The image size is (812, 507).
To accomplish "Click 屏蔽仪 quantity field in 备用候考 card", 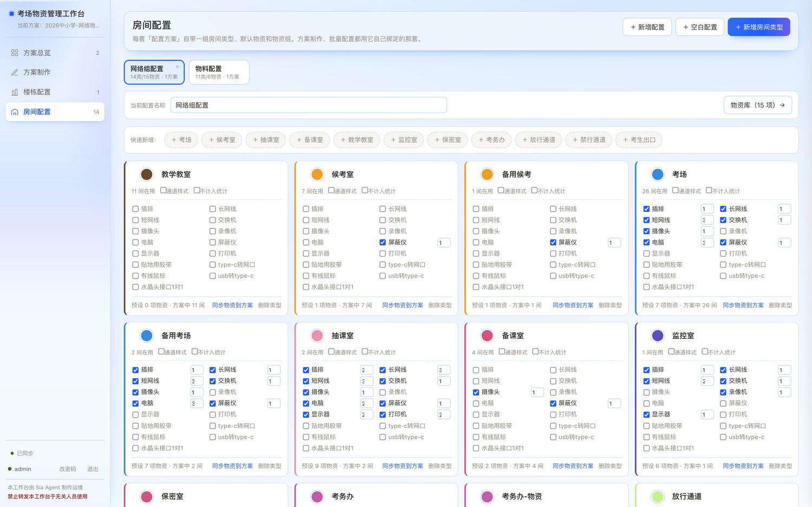I will 614,243.
